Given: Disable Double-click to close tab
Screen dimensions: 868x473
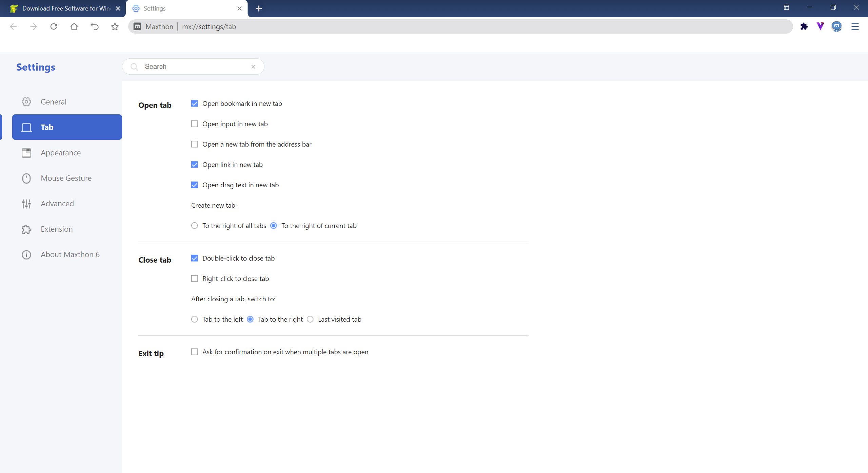Looking at the screenshot, I should tap(194, 258).
